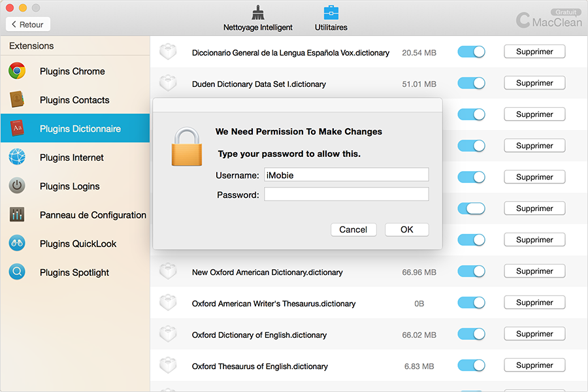Click the "0B" size value
This screenshot has height=392, width=588.
[419, 303]
